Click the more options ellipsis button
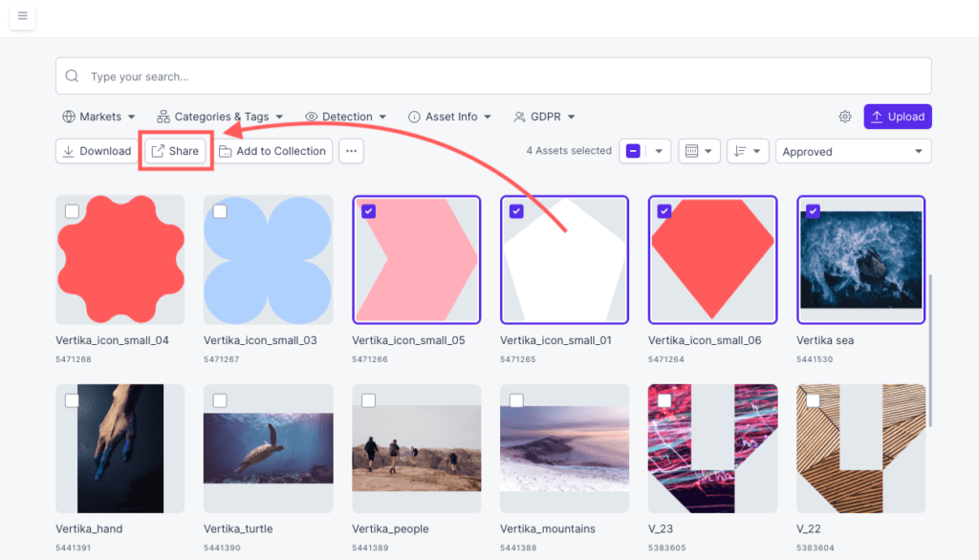979x560 pixels. [351, 151]
